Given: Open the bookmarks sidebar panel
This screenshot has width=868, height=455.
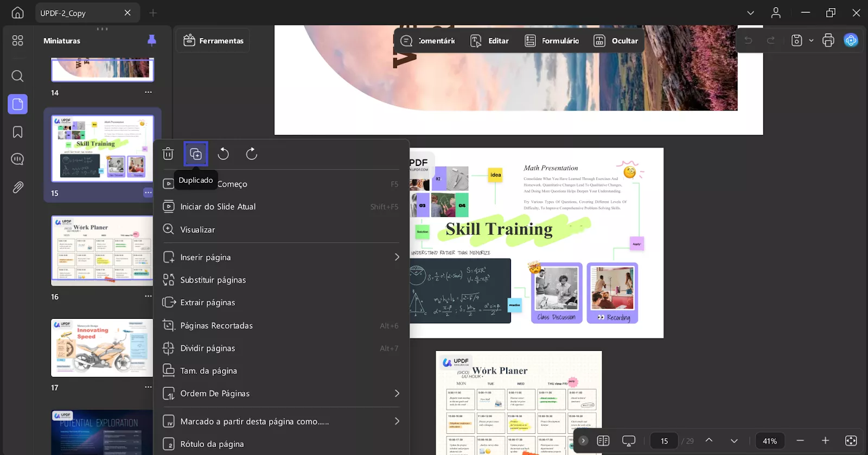Looking at the screenshot, I should 17,132.
